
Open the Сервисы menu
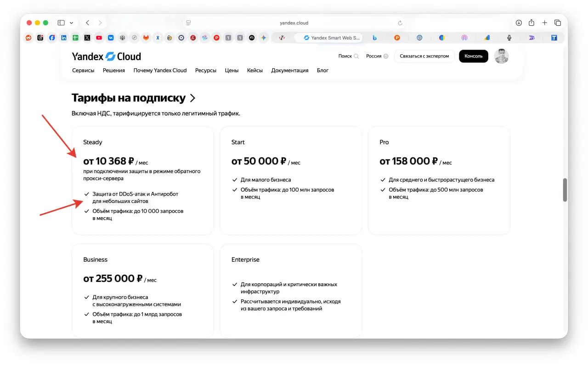click(x=83, y=70)
